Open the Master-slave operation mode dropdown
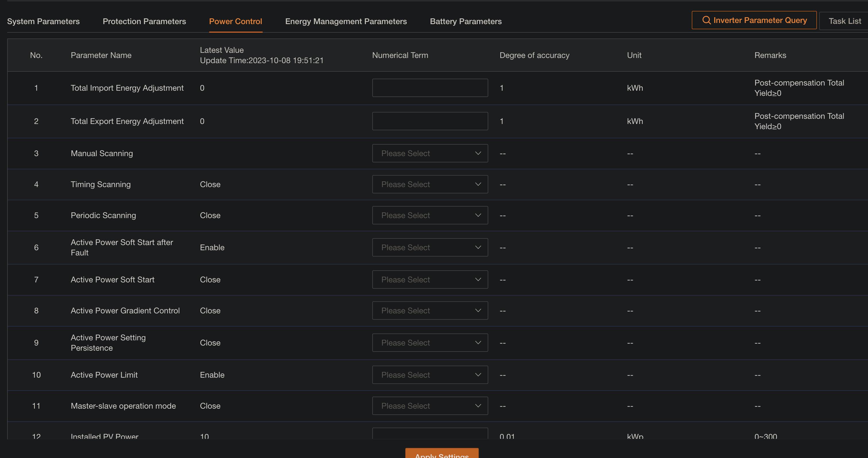Screen dimensions: 868x458 point(430,405)
